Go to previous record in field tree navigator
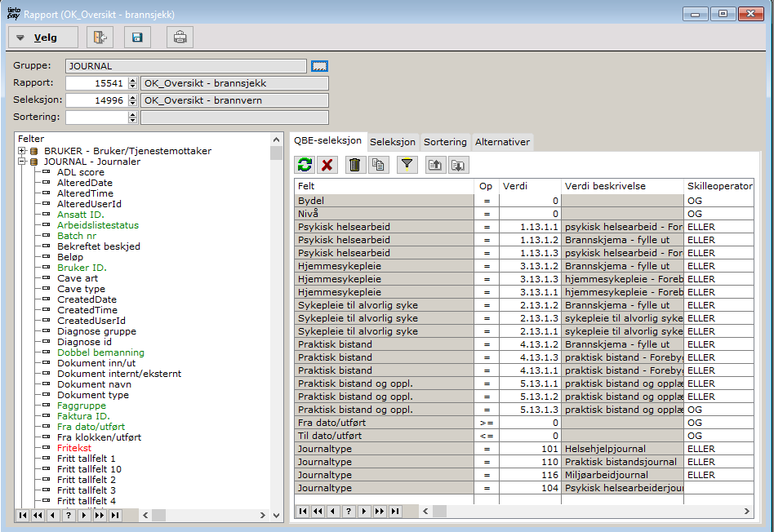 pyautogui.click(x=53, y=515)
